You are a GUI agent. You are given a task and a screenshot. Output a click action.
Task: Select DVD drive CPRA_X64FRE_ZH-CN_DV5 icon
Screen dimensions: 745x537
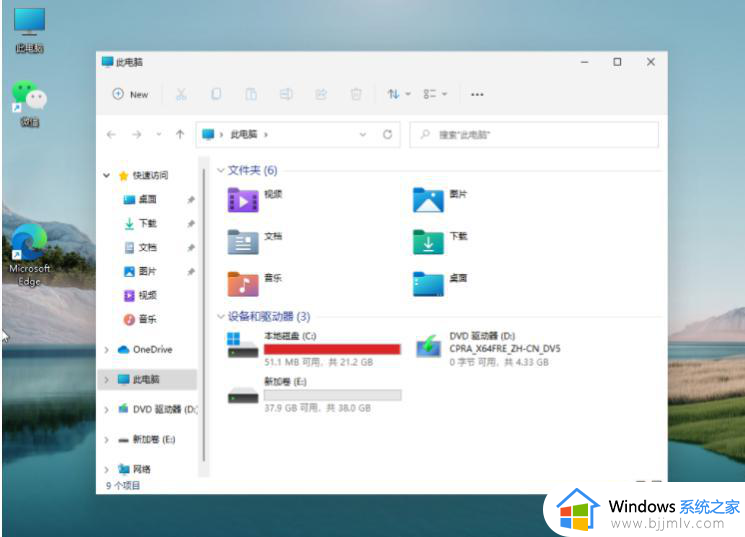[428, 346]
